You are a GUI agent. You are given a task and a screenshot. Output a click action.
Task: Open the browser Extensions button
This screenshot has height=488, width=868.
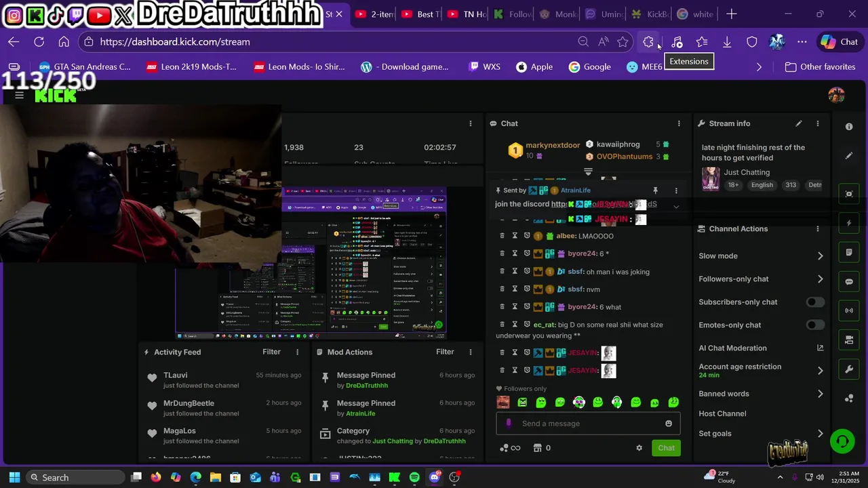(x=648, y=42)
